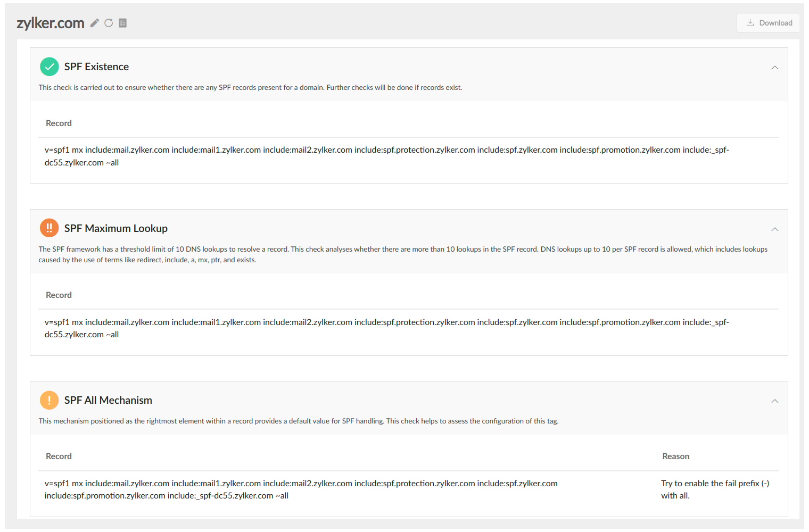This screenshot has height=532, width=809.
Task: Collapse the SPF Maximum Lookup section
Action: click(775, 229)
